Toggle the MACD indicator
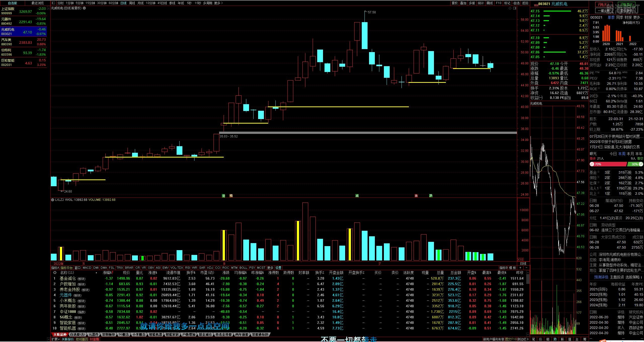644x342 pixels. tap(87, 268)
